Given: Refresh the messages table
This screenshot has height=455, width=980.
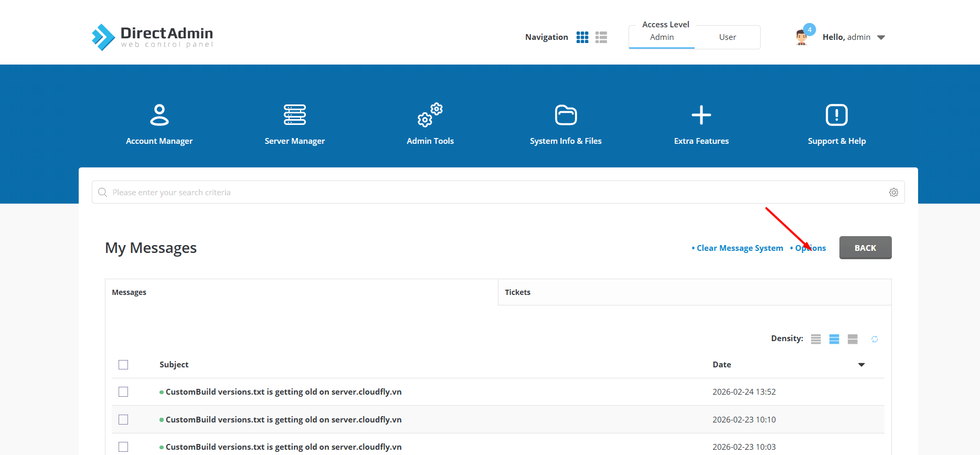Looking at the screenshot, I should 875,339.
